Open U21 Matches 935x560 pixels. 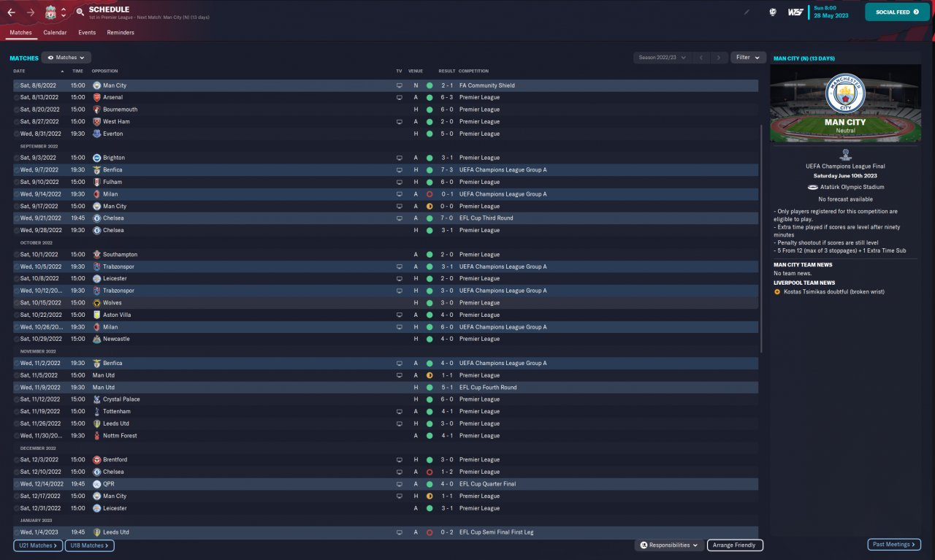tap(38, 545)
